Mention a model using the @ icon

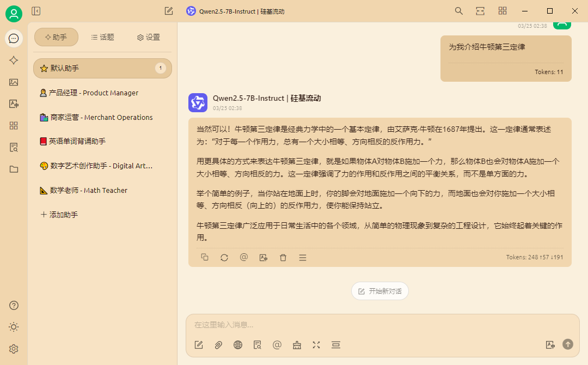277,345
